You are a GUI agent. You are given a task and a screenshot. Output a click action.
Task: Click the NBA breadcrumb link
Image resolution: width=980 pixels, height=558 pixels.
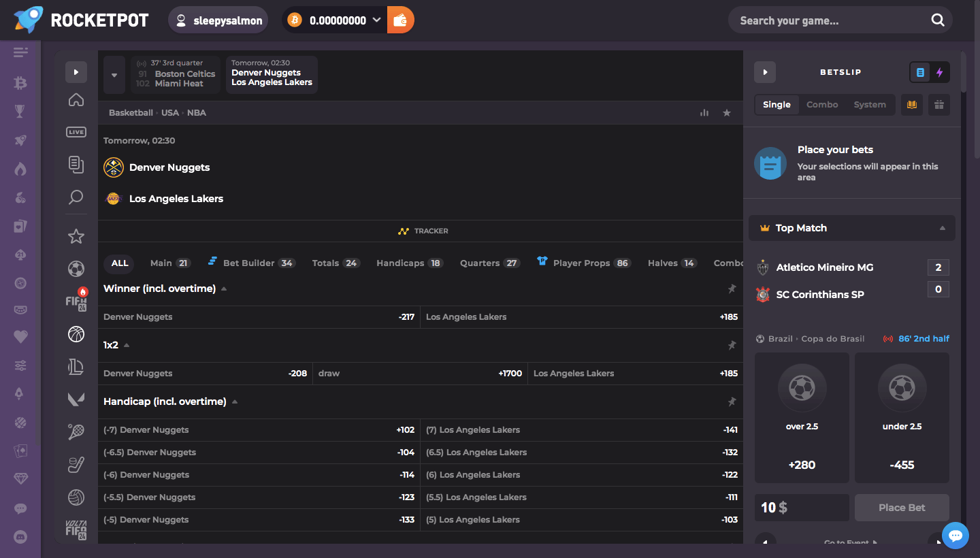coord(197,113)
